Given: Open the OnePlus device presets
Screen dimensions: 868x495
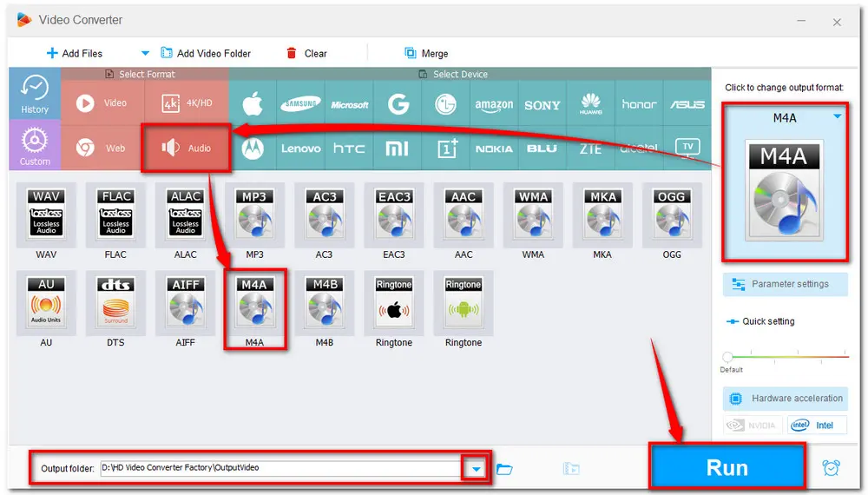Looking at the screenshot, I should [445, 148].
